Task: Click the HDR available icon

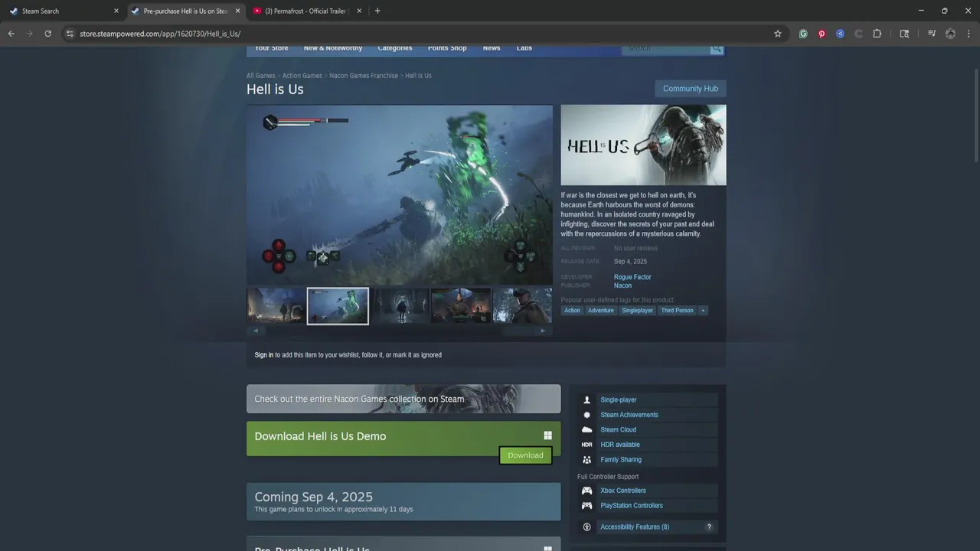Action: (x=587, y=445)
